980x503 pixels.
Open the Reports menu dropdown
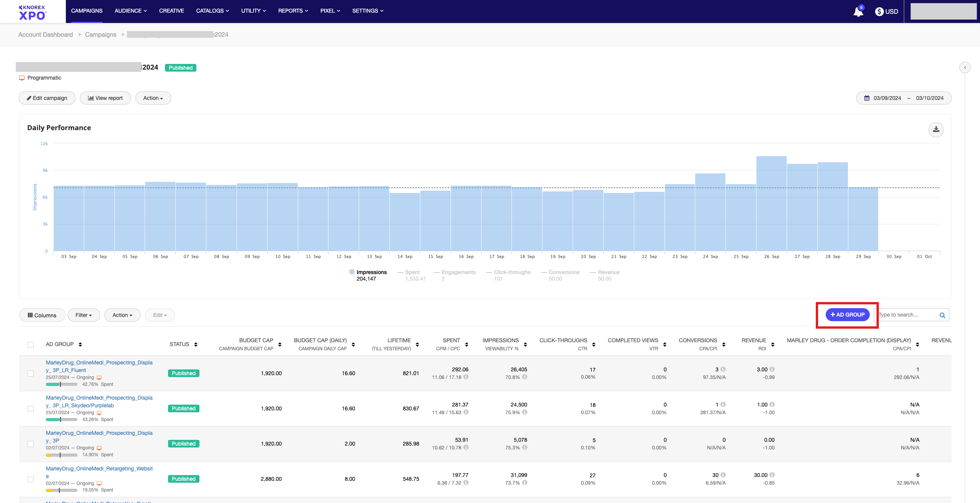click(x=293, y=11)
